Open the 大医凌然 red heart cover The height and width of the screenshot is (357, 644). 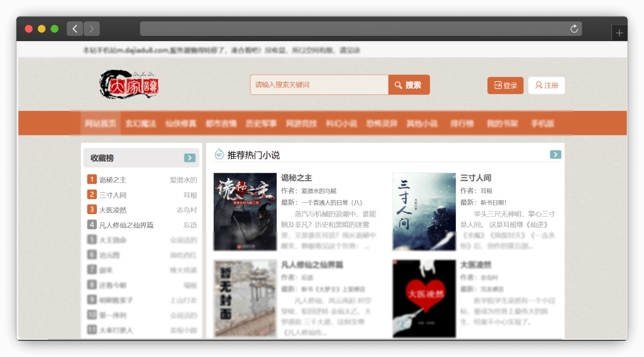[x=425, y=298]
